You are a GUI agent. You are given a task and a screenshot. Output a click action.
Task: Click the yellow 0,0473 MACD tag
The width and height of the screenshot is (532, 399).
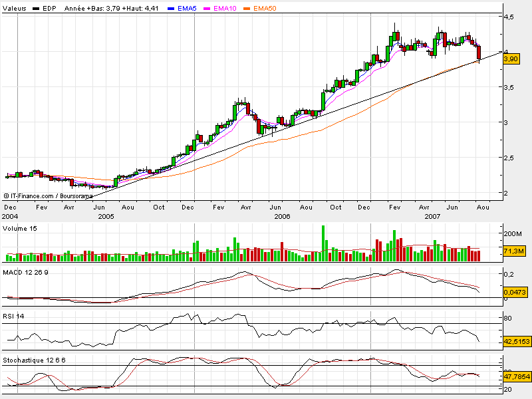tap(515, 292)
